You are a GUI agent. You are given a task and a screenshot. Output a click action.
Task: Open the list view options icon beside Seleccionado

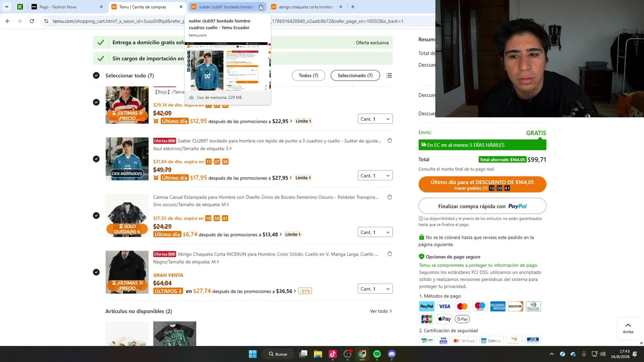tap(389, 75)
